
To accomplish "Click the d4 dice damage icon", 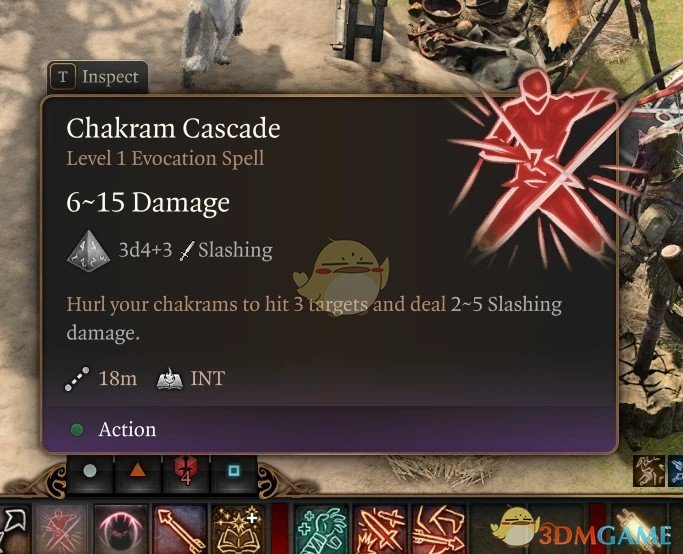I will point(88,251).
